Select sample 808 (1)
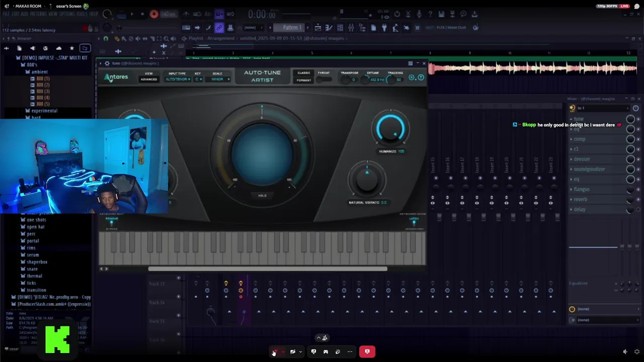The height and width of the screenshot is (362, 644). coord(40,79)
